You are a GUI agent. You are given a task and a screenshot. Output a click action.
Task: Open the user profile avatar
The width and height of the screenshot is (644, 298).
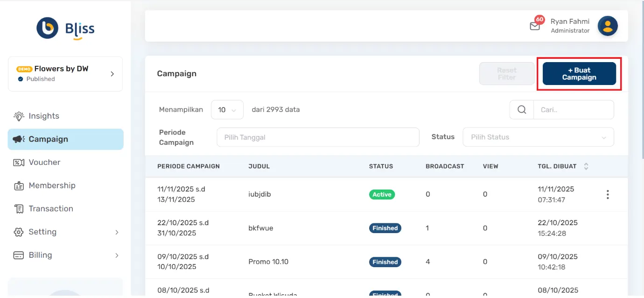coord(608,26)
